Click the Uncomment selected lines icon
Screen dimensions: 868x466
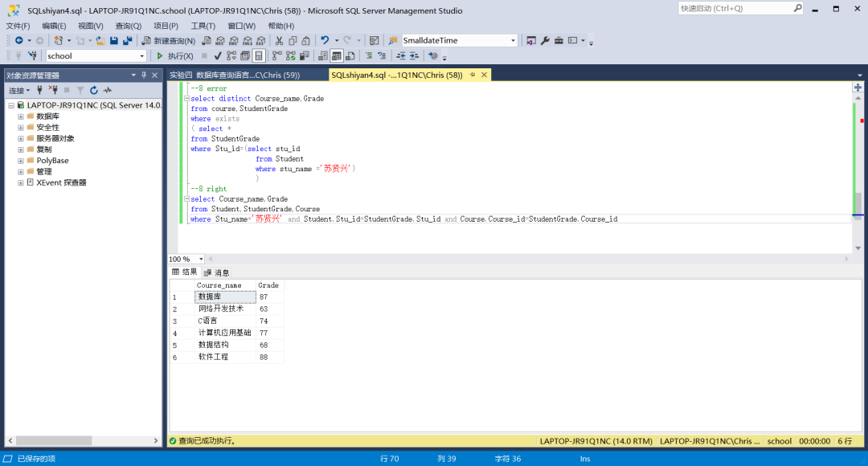382,56
